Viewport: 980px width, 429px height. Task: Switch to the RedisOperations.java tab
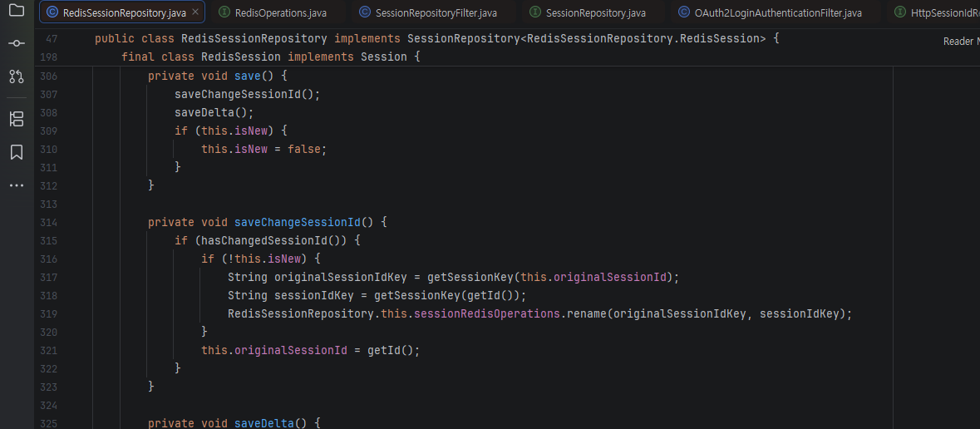(272, 12)
